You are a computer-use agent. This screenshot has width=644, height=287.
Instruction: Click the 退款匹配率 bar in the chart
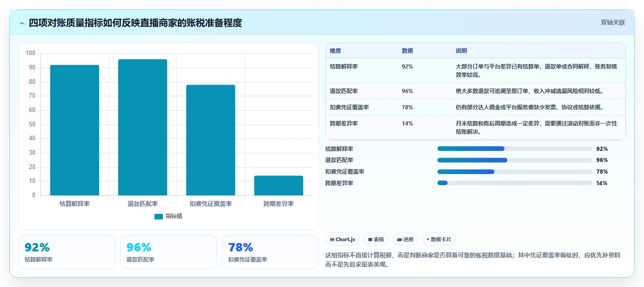click(x=143, y=127)
